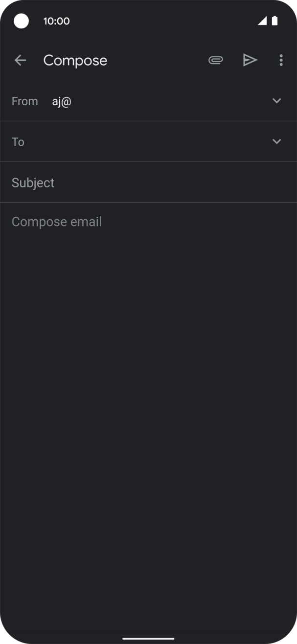Tap the To label
The image size is (297, 644).
pyautogui.click(x=18, y=142)
